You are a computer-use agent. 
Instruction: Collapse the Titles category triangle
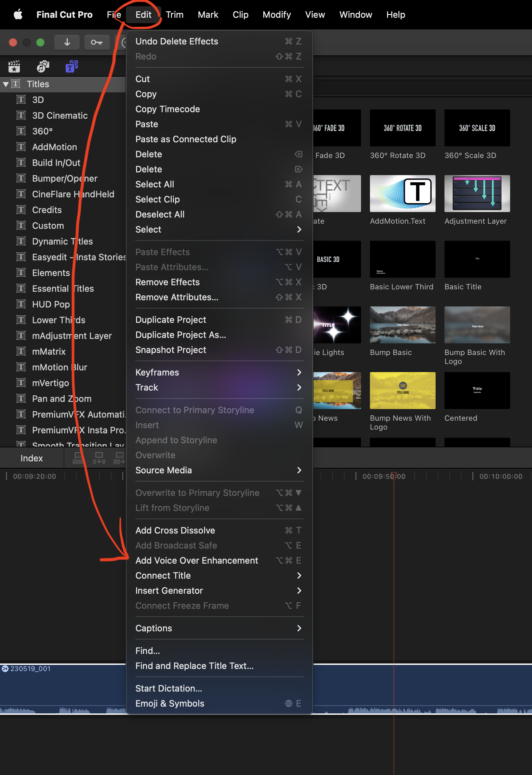[6, 84]
